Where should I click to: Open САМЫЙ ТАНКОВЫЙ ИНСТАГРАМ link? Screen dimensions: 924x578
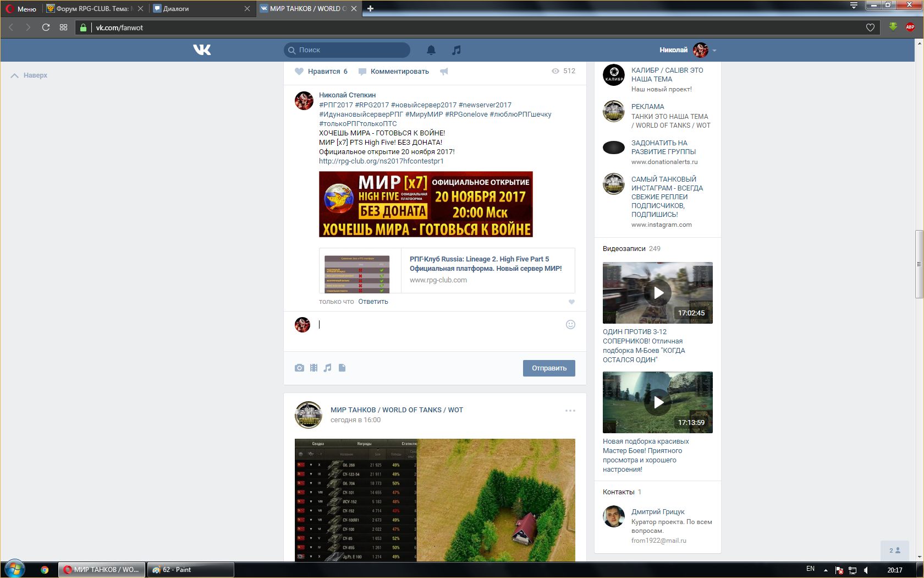[x=667, y=197]
